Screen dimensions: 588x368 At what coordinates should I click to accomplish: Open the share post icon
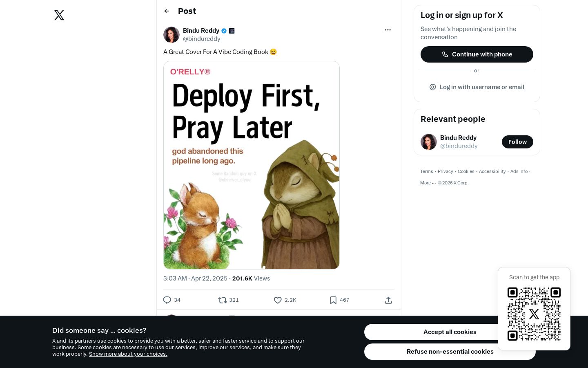388,300
